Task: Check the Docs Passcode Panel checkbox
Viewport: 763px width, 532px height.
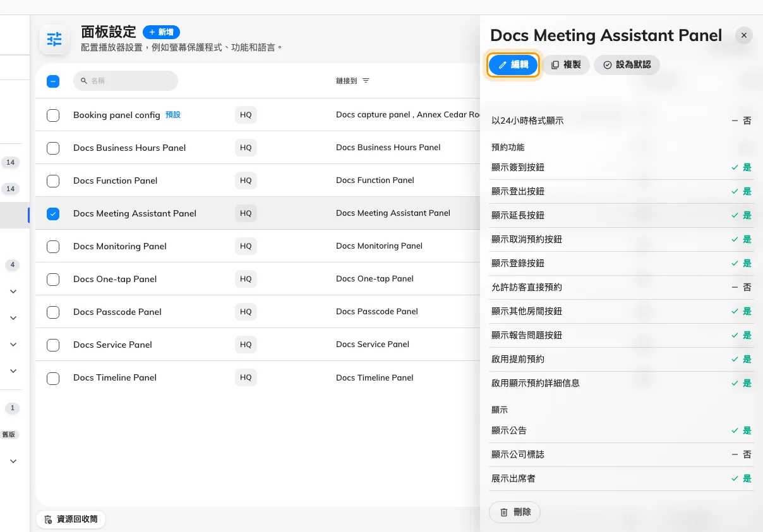Action: 53,312
